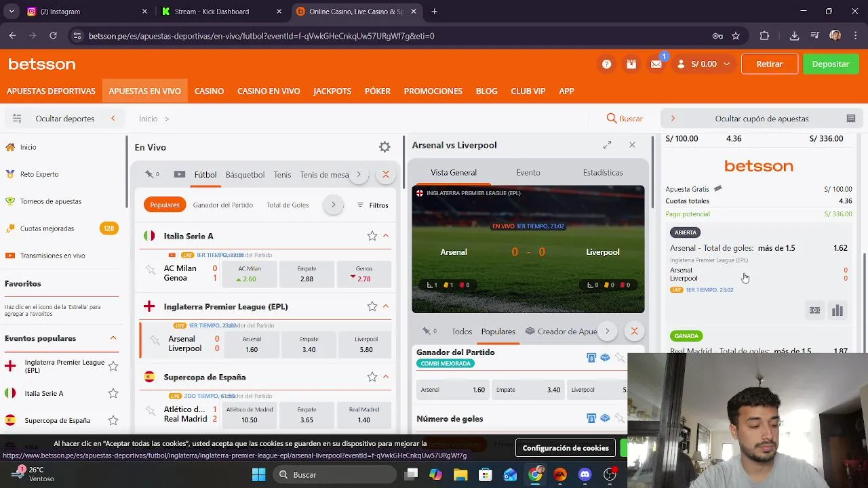Bet on Arsenal at 1.60 in En Vivo list
The width and height of the screenshot is (868, 488).
[x=252, y=344]
